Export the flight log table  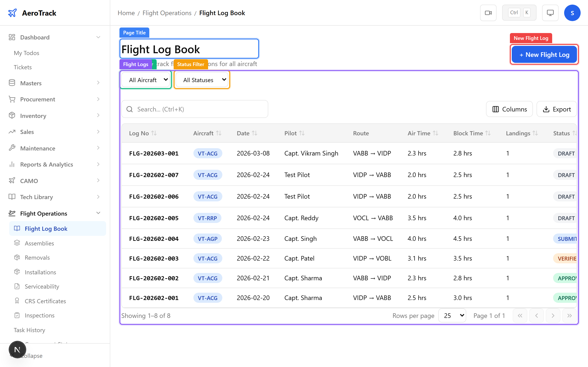(x=557, y=109)
